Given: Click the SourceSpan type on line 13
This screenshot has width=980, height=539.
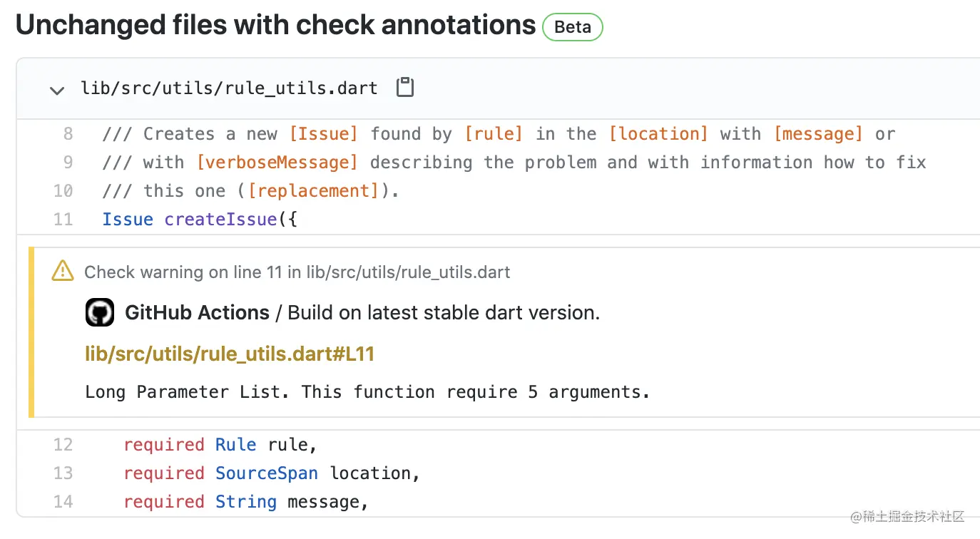Looking at the screenshot, I should pos(266,473).
